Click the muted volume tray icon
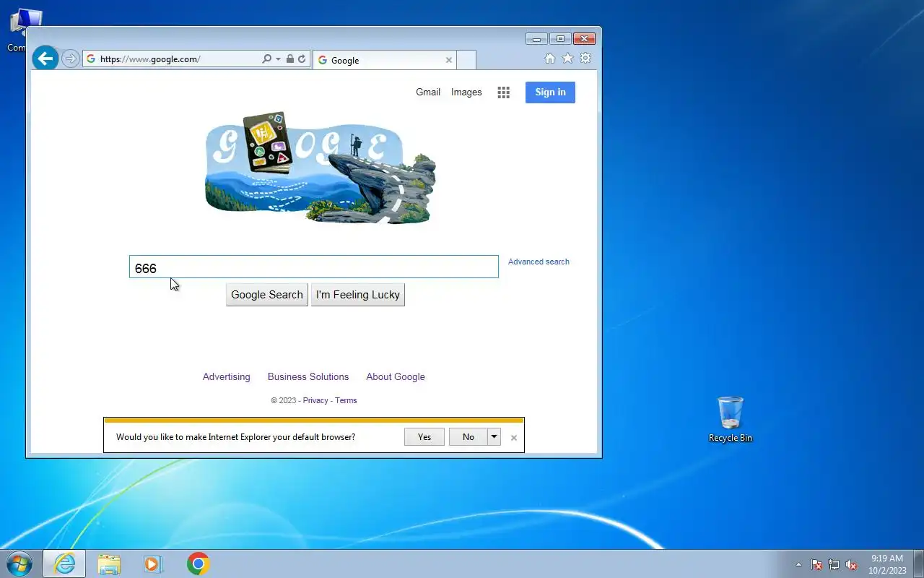The width and height of the screenshot is (924, 578). pos(851,564)
